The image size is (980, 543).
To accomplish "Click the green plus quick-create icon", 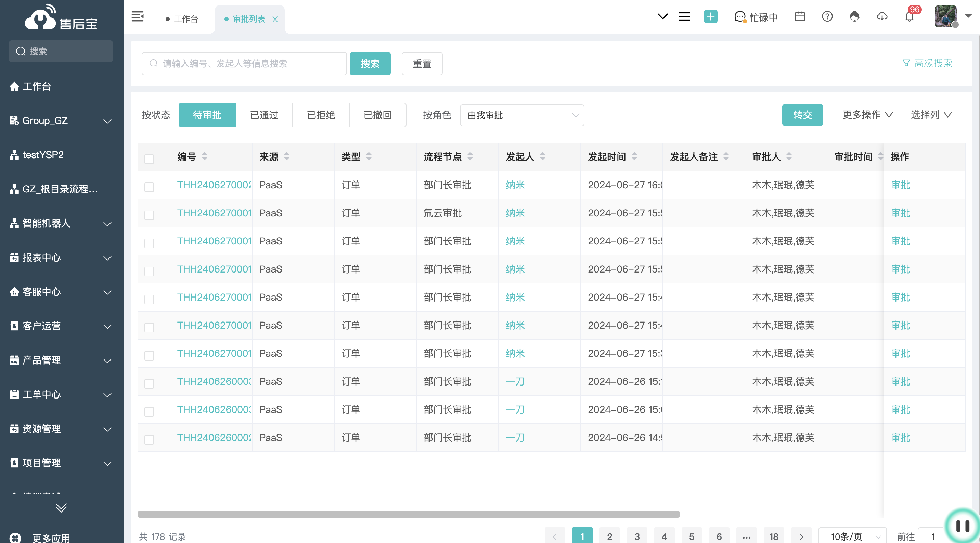I will point(710,17).
